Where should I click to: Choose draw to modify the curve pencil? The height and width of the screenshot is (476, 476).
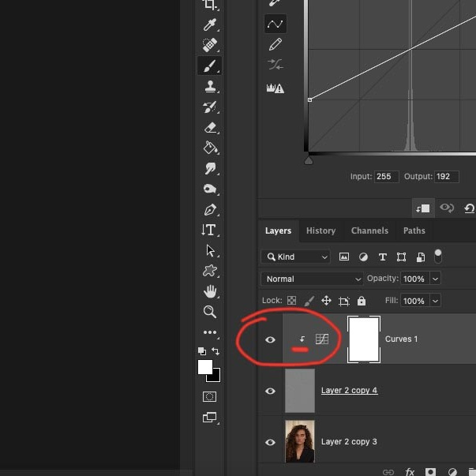(275, 45)
